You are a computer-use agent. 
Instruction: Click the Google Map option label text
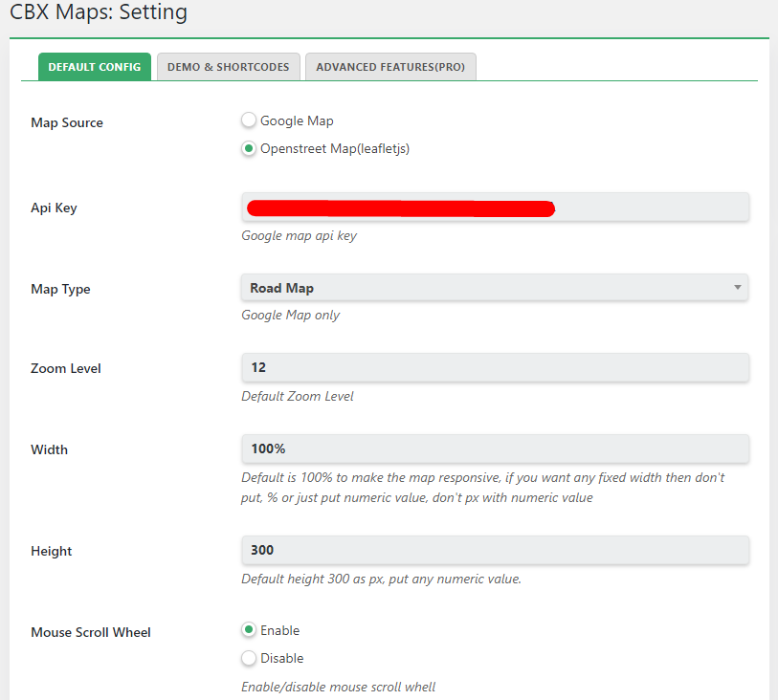[x=297, y=120]
